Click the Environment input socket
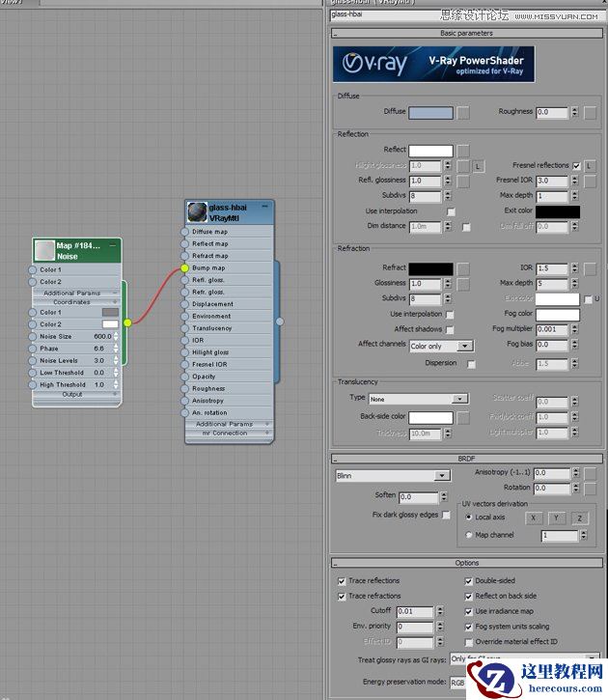 pos(184,316)
